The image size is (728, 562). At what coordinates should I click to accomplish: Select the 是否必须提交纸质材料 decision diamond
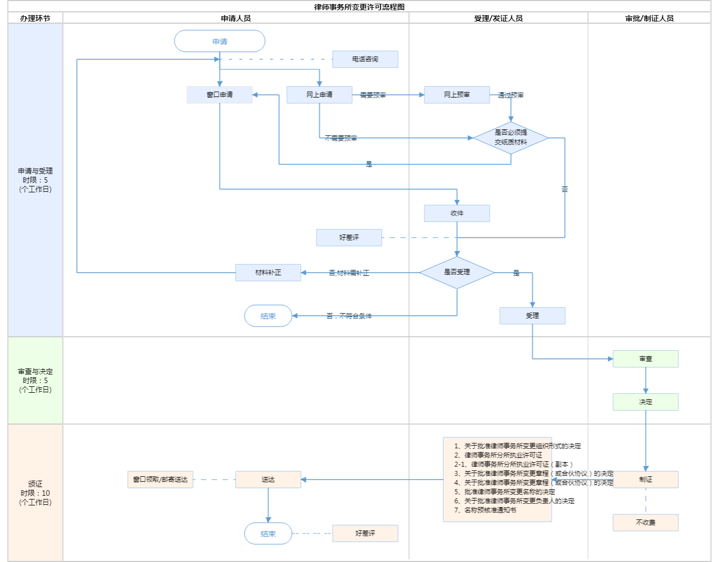[511, 138]
